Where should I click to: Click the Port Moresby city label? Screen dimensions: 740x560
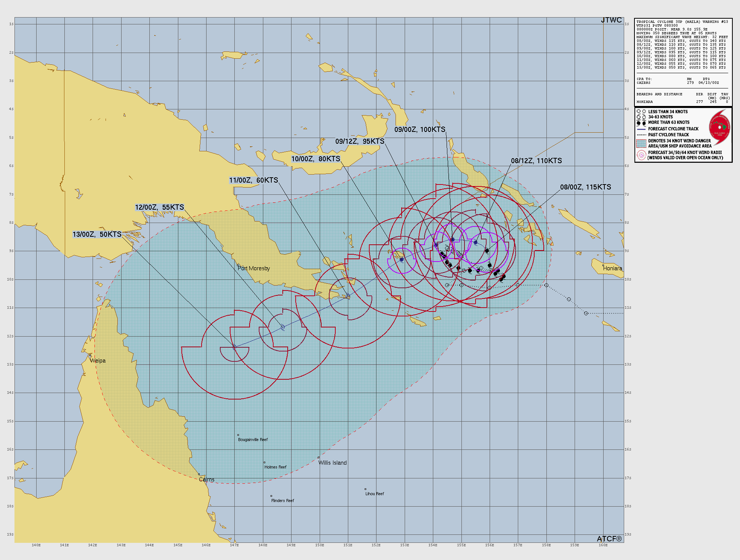253,268
